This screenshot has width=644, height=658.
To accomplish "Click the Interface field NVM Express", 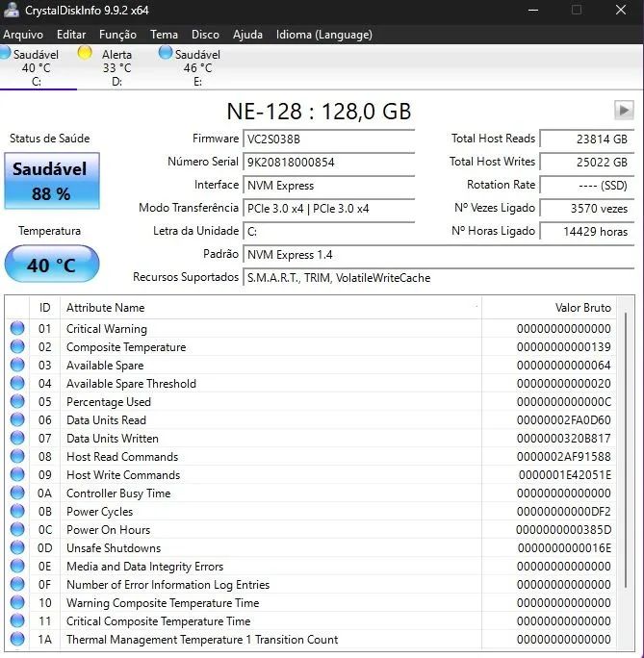I will (328, 185).
